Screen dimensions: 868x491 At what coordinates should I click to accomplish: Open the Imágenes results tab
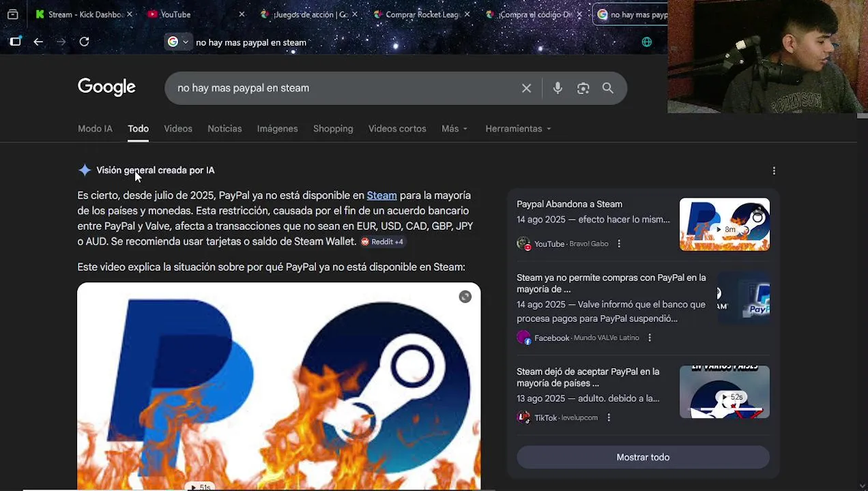point(277,128)
